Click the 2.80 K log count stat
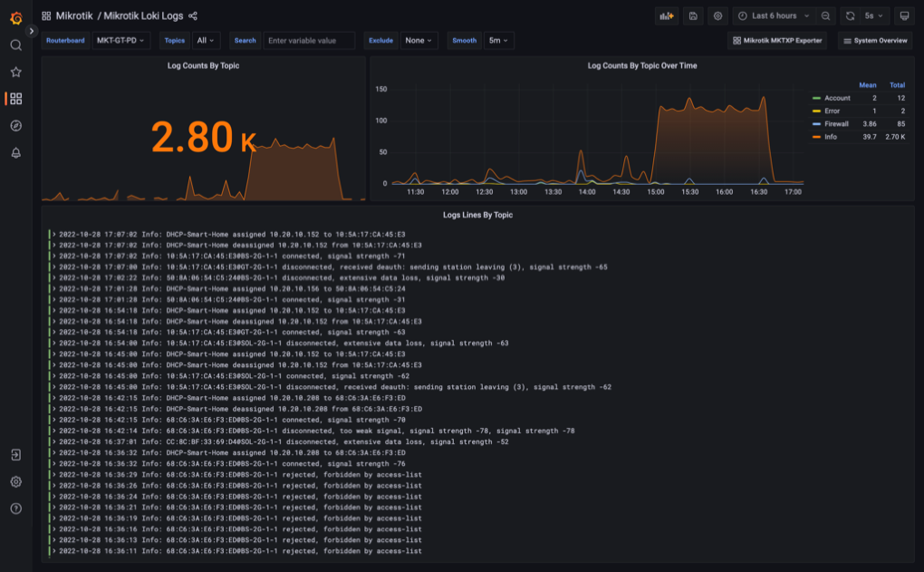 tap(203, 137)
